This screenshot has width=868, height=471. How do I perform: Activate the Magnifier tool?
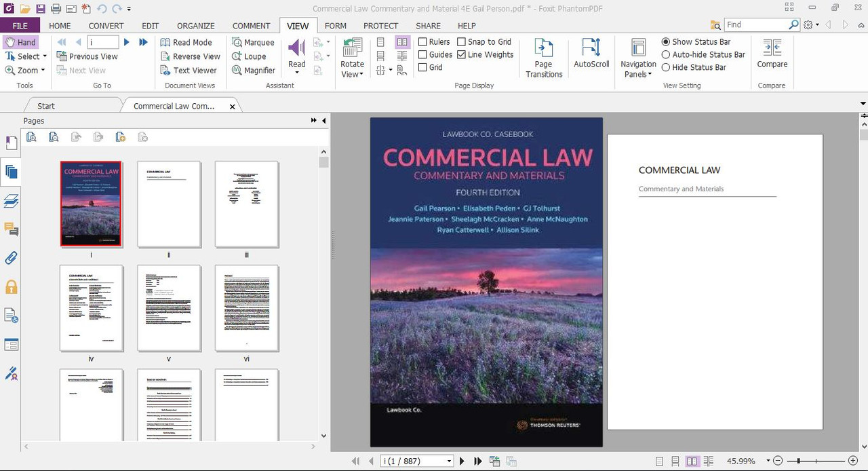pyautogui.click(x=254, y=70)
